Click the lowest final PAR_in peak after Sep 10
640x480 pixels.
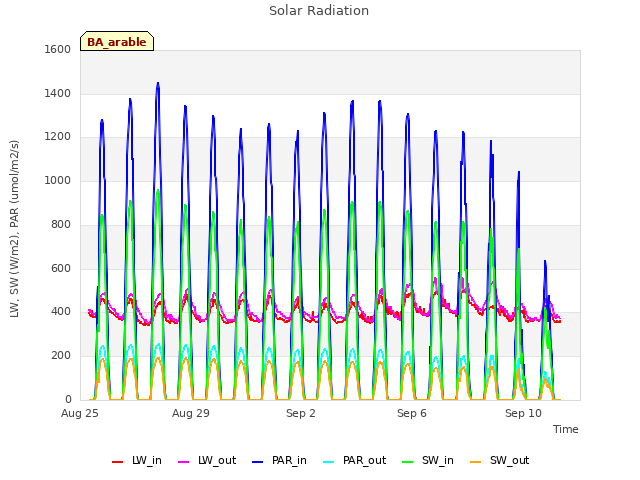[545, 261]
